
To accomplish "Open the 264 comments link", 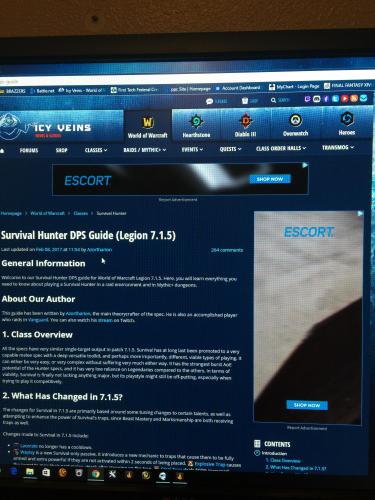I will point(227,250).
